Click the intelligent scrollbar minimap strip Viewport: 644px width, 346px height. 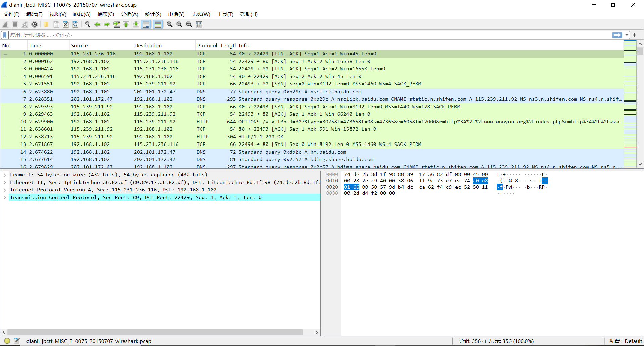pos(630,104)
